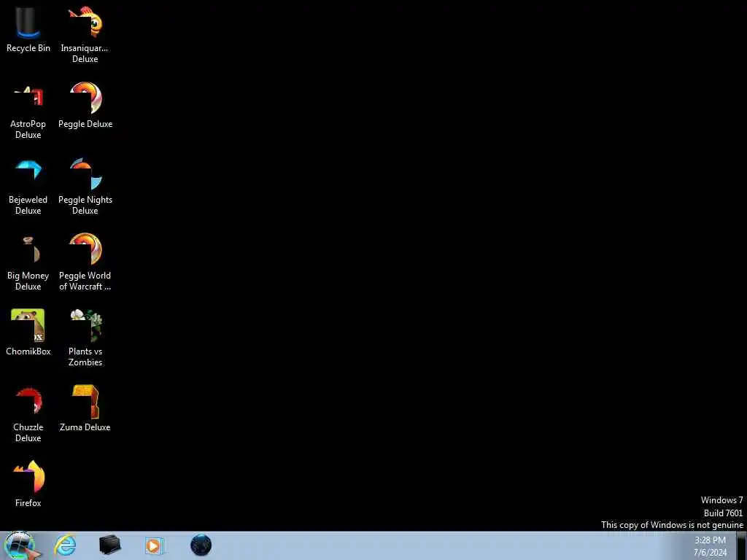Click the 'Recycle Bin' label text

pyautogui.click(x=28, y=48)
